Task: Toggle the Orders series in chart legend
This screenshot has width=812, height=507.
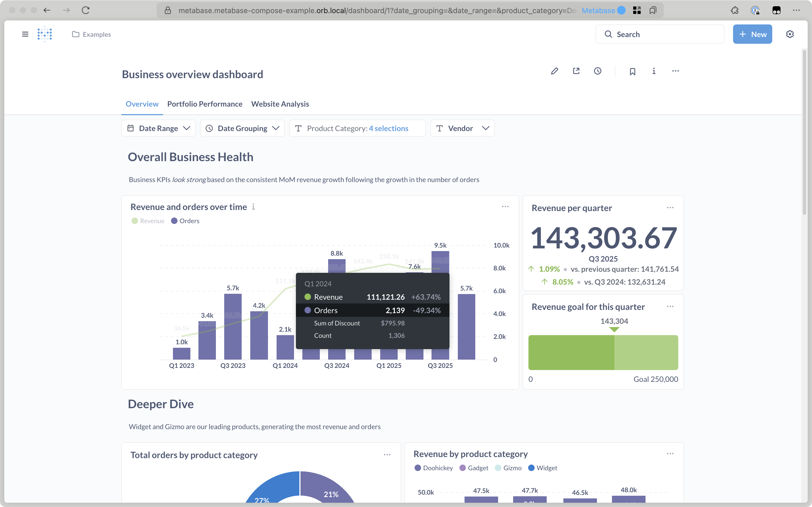Action: click(x=185, y=221)
